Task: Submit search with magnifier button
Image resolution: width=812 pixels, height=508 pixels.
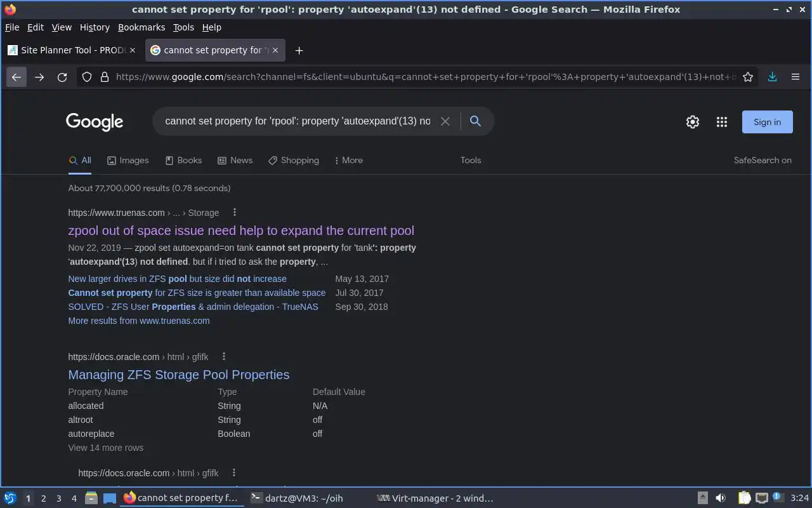Action: (x=475, y=121)
